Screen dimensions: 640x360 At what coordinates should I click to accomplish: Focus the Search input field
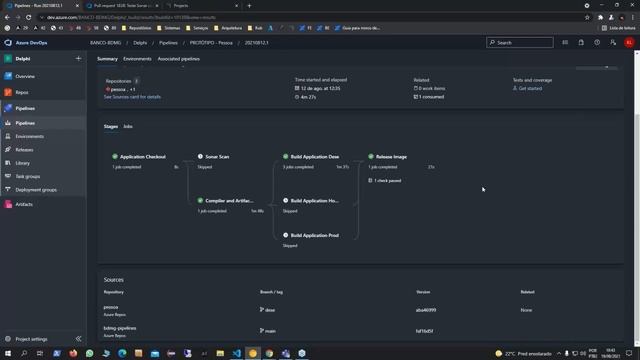coord(520,42)
